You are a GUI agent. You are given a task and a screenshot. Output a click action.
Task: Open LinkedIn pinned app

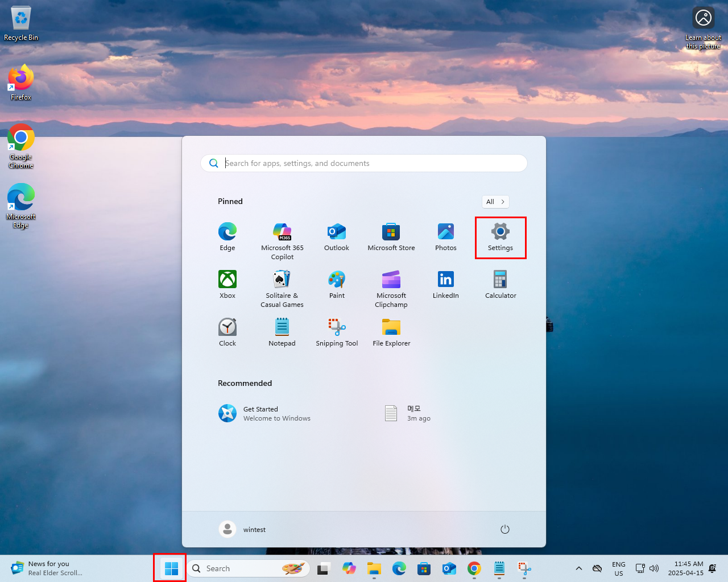point(446,285)
